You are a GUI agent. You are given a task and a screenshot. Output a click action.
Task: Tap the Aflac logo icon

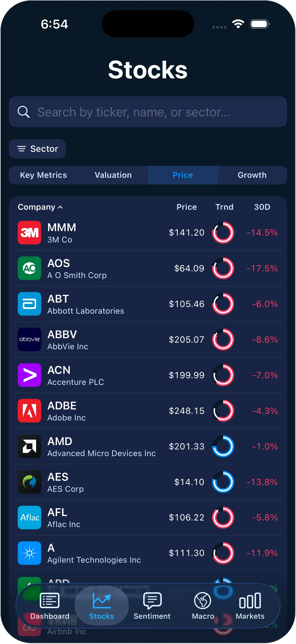point(29,517)
